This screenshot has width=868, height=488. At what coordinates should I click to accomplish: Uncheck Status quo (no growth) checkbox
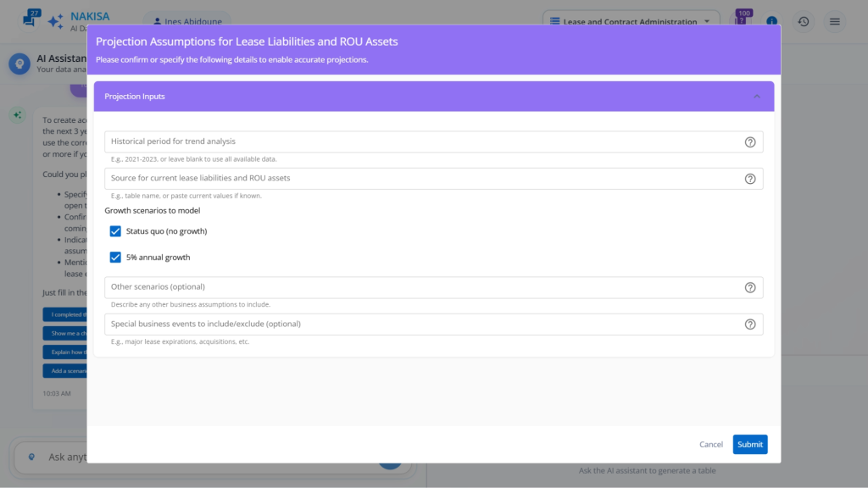pyautogui.click(x=115, y=231)
